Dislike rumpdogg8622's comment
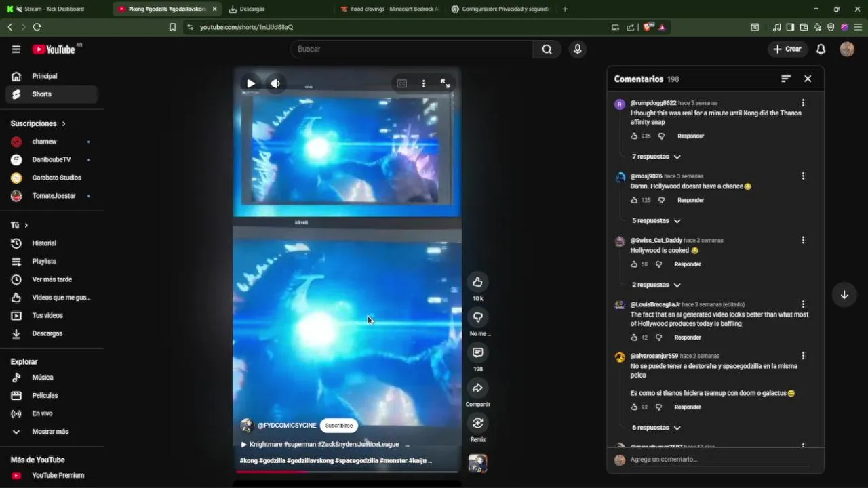Image resolution: width=868 pixels, height=488 pixels. coord(661,136)
